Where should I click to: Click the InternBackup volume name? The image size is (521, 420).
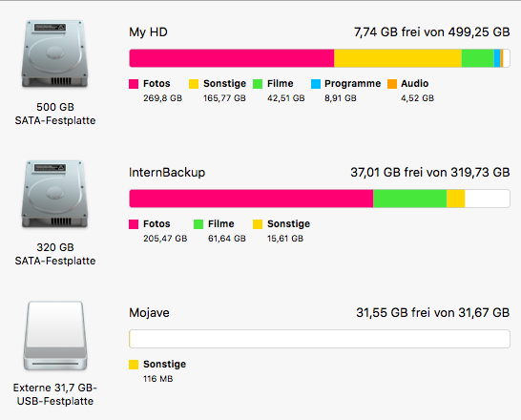pos(167,173)
